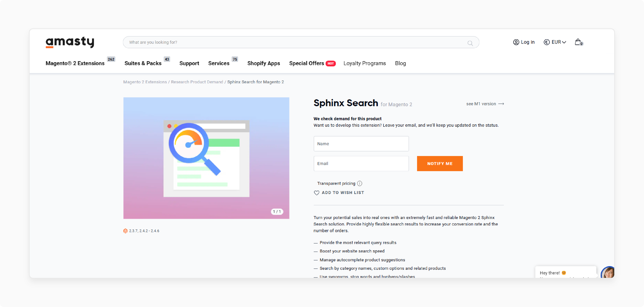Click the Email input field

point(361,164)
